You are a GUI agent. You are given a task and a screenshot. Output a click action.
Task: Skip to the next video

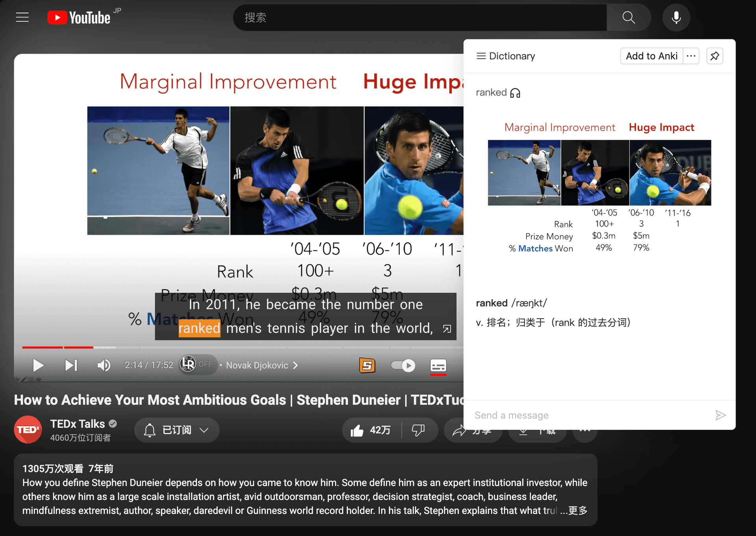[x=71, y=366]
